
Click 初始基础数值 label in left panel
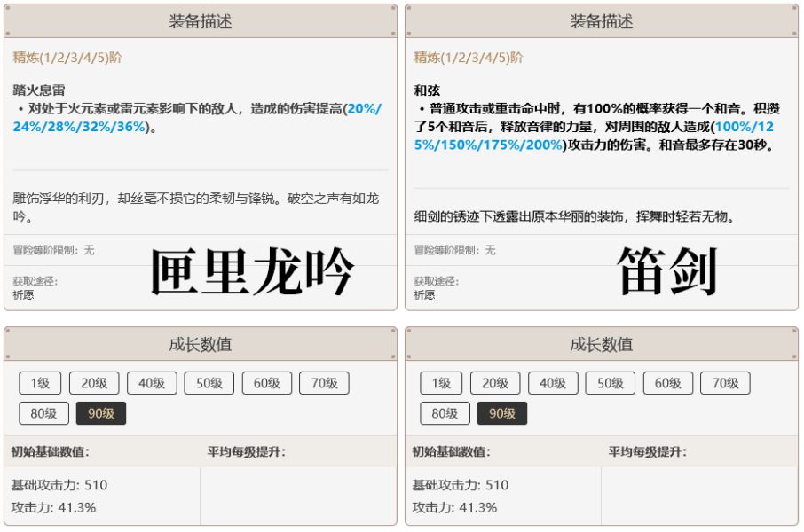(51, 451)
